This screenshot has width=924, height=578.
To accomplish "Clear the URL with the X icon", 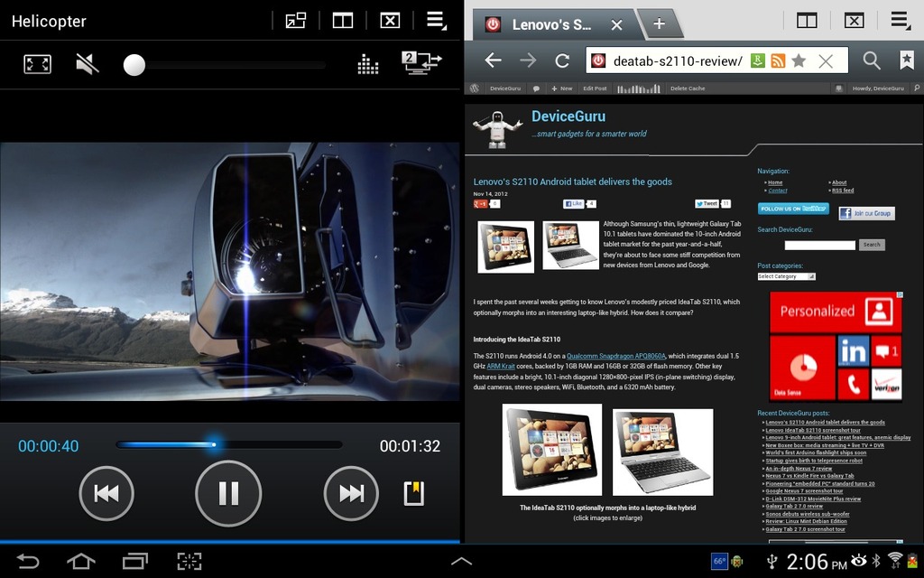I will [826, 61].
